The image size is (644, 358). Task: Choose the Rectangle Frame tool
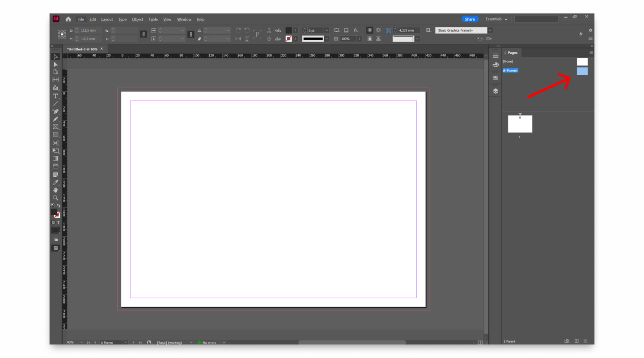coord(55,127)
